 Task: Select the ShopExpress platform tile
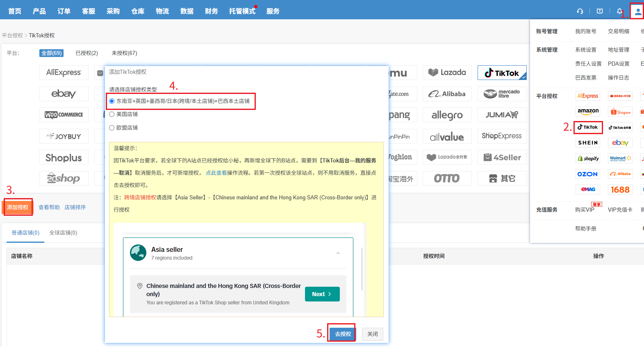502,136
